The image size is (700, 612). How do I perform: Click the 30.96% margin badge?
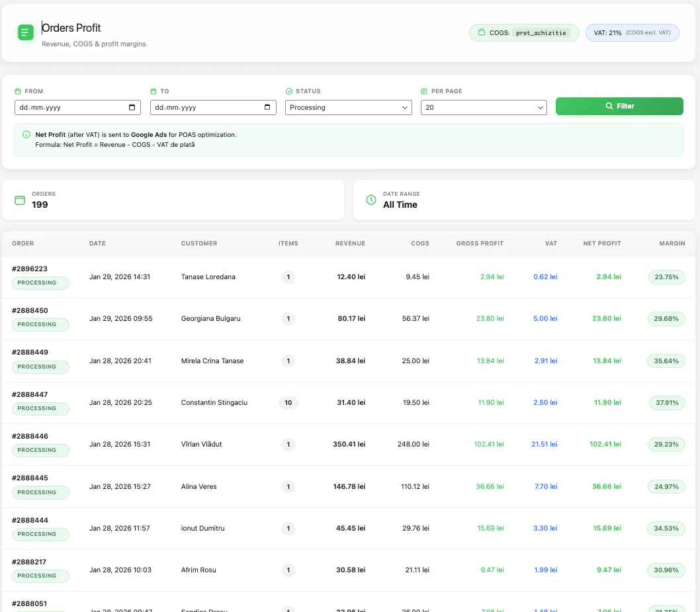tap(666, 570)
